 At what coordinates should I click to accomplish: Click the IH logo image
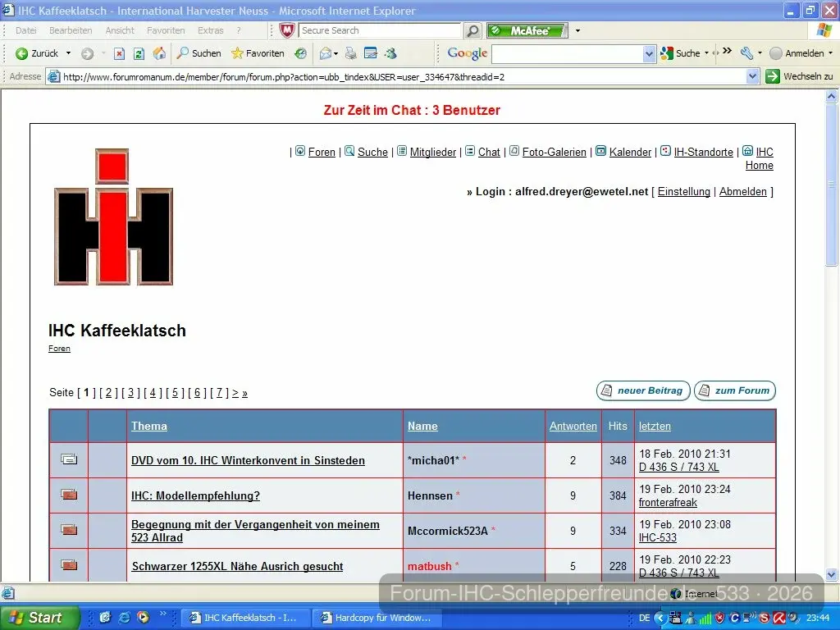coord(113,217)
